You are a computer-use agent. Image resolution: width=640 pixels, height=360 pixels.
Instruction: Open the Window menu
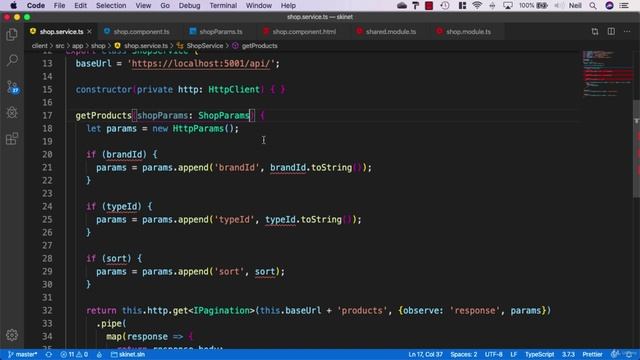[x=259, y=5]
